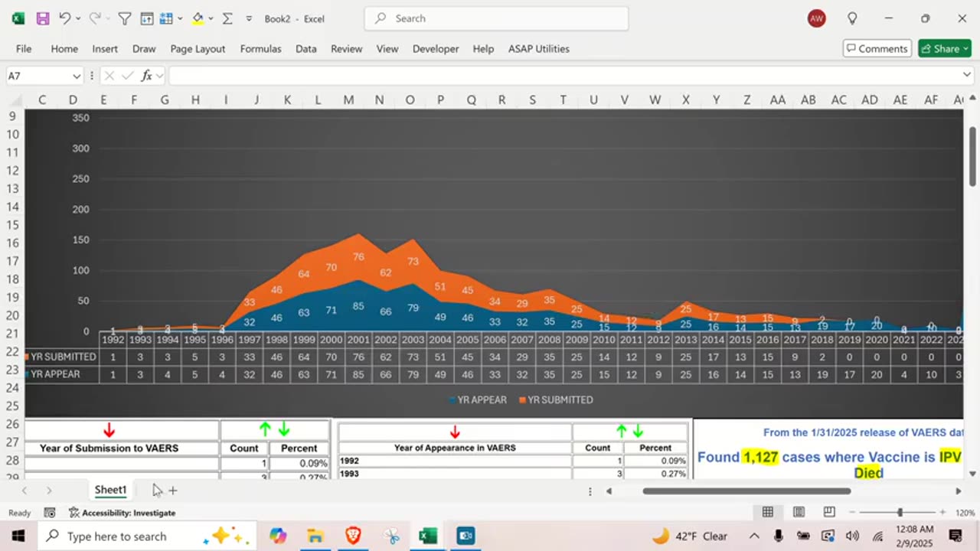The image size is (980, 551).
Task: Expand the table grid icon's dropdown arrow
Action: (178, 18)
